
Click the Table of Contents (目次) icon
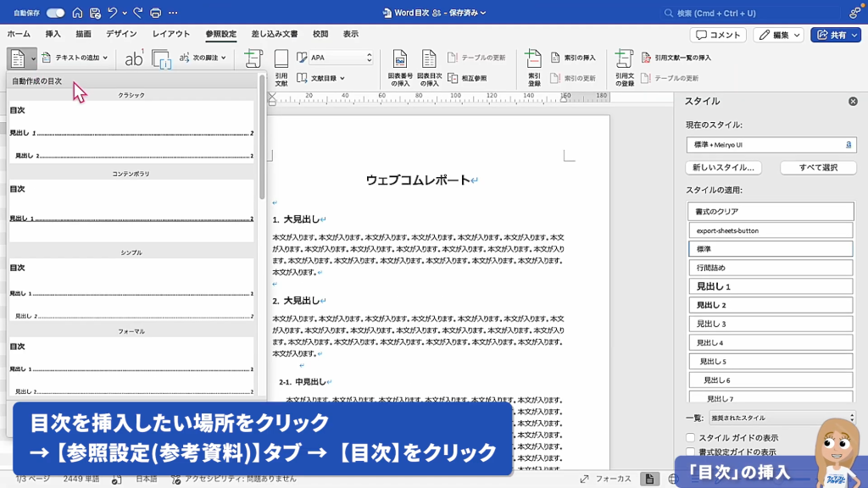pos(18,58)
